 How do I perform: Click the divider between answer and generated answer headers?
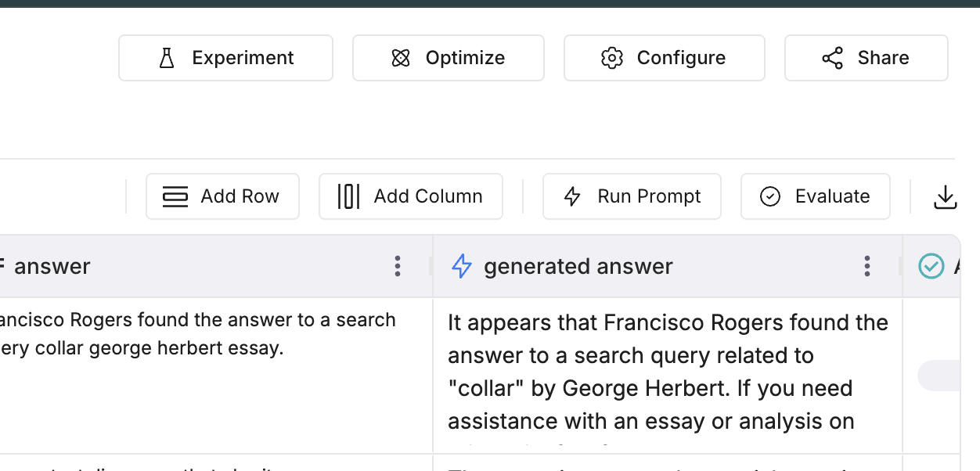[x=432, y=267]
